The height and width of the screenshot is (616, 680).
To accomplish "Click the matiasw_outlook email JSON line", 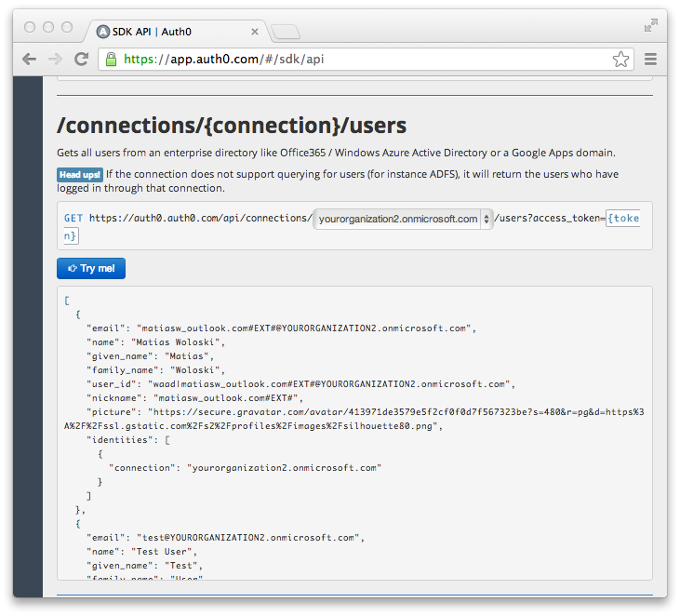I will (x=281, y=328).
